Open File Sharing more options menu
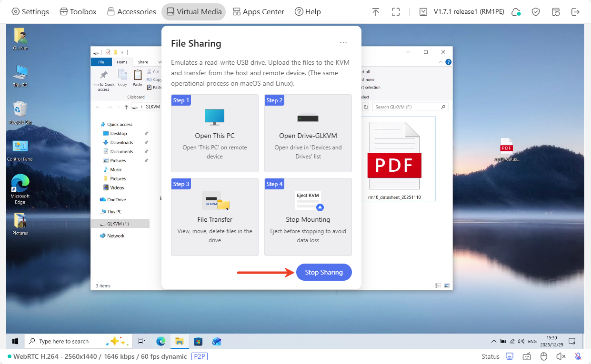The width and height of the screenshot is (591, 364). tap(343, 43)
